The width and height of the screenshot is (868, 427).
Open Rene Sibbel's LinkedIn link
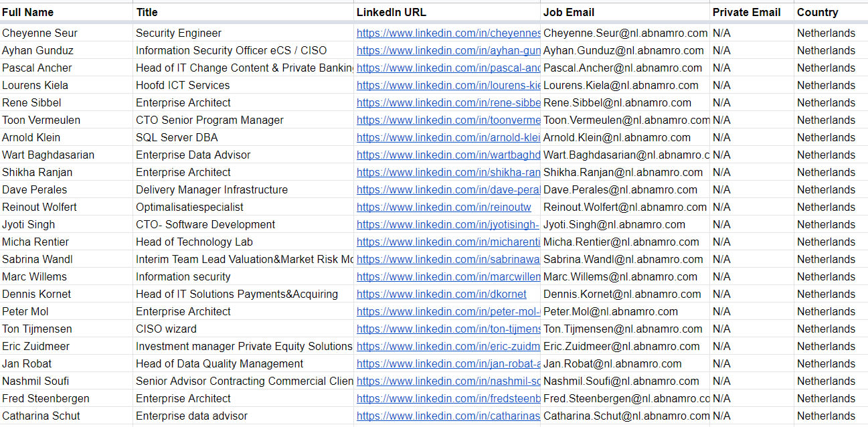(x=448, y=102)
